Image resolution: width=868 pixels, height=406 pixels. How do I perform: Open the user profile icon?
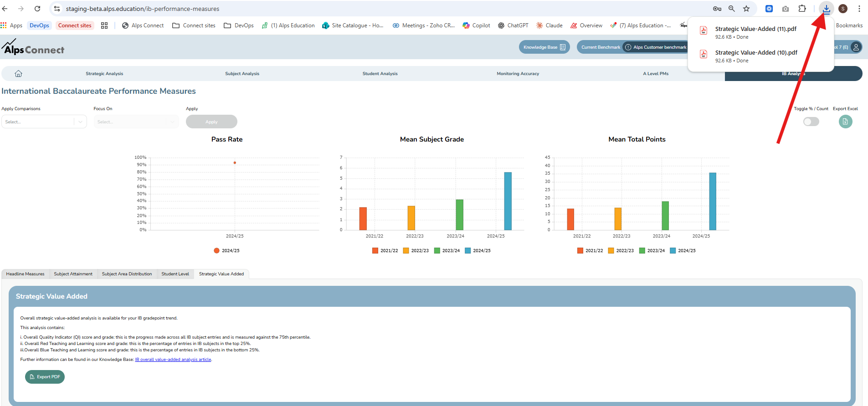856,47
